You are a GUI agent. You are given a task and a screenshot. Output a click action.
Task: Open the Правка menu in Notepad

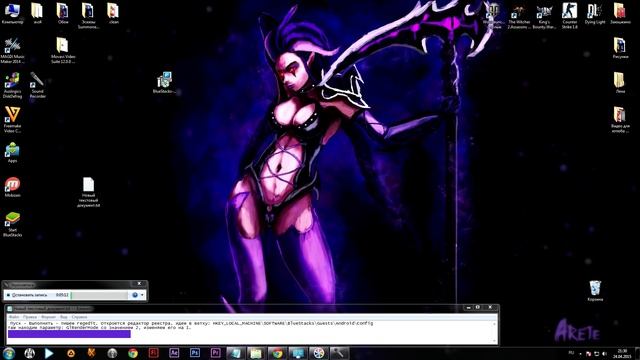30,317
